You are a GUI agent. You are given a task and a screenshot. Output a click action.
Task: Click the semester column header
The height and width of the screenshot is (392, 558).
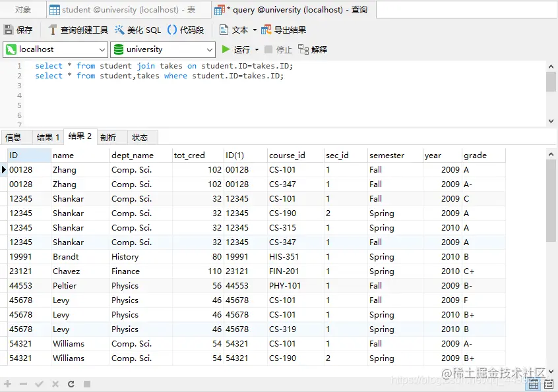tap(395, 155)
